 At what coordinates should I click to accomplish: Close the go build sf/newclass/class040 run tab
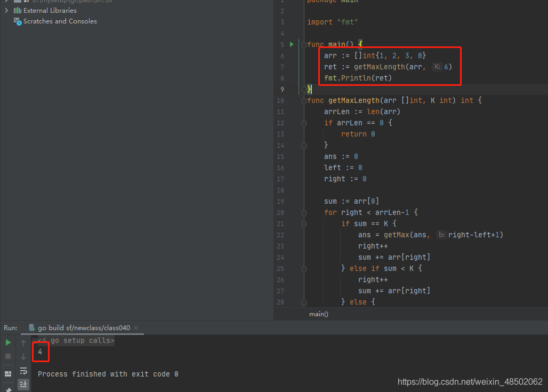click(x=136, y=328)
